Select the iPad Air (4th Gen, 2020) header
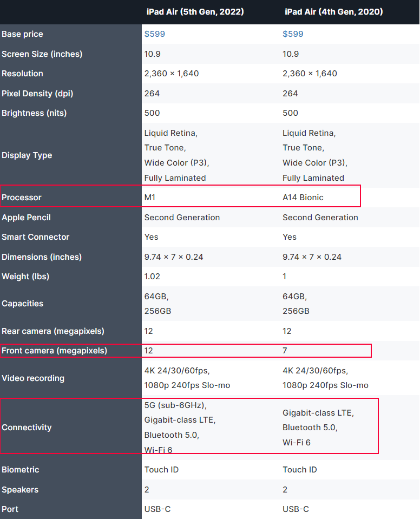Image resolution: width=420 pixels, height=519 pixels. click(333, 12)
